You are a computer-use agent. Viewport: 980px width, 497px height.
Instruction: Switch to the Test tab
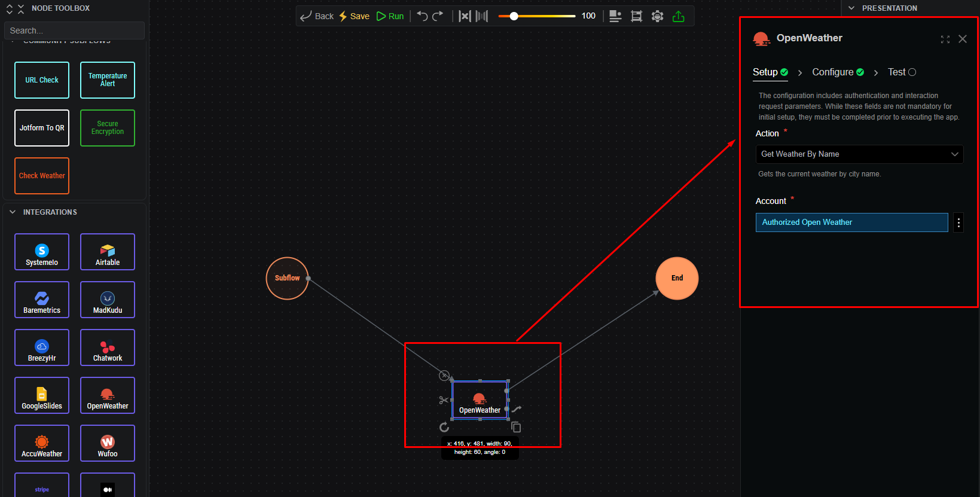(x=902, y=72)
